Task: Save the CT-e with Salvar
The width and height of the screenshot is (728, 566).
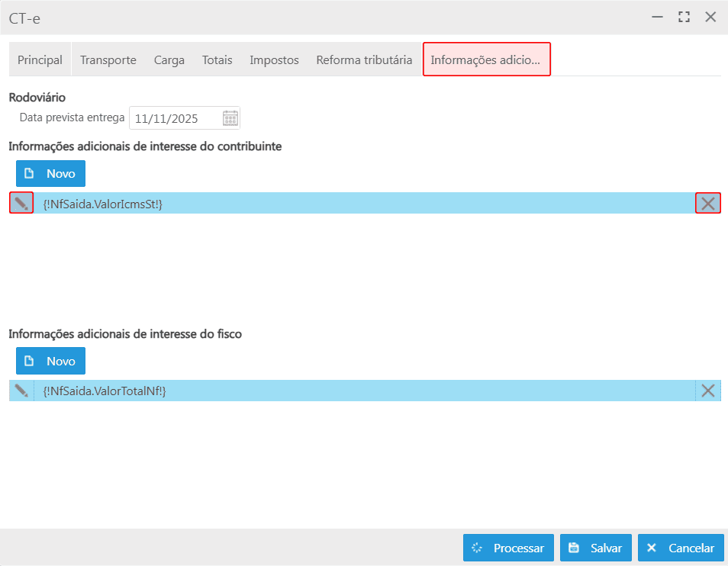Action: tap(596, 548)
